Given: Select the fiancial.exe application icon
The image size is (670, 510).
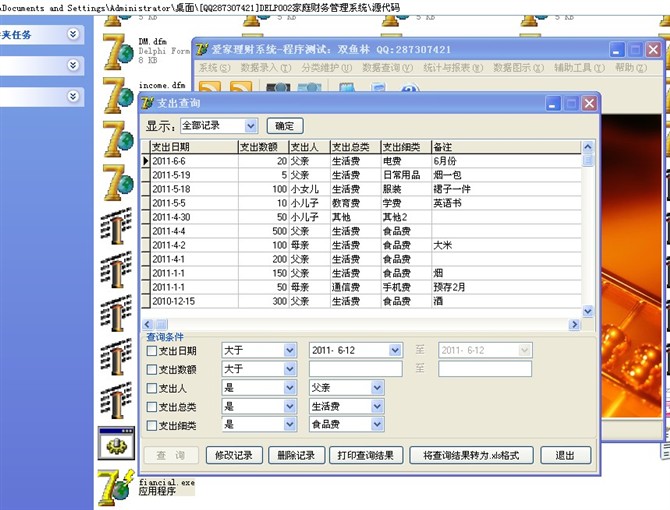Looking at the screenshot, I should [116, 487].
